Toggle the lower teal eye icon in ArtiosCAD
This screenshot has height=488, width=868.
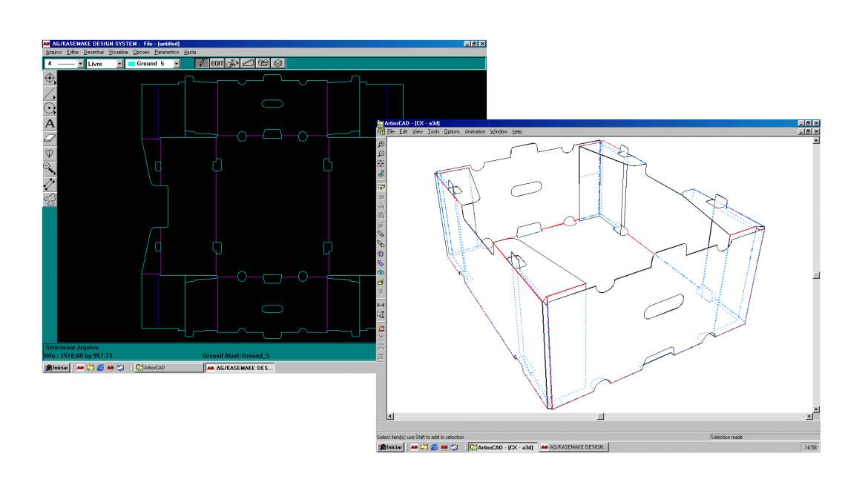[381, 272]
